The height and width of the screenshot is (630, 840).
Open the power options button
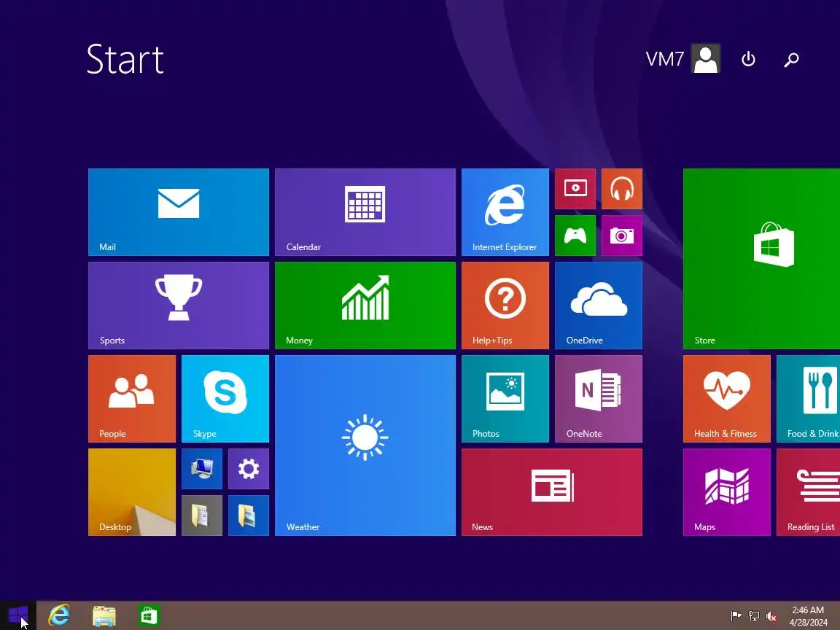pyautogui.click(x=748, y=59)
